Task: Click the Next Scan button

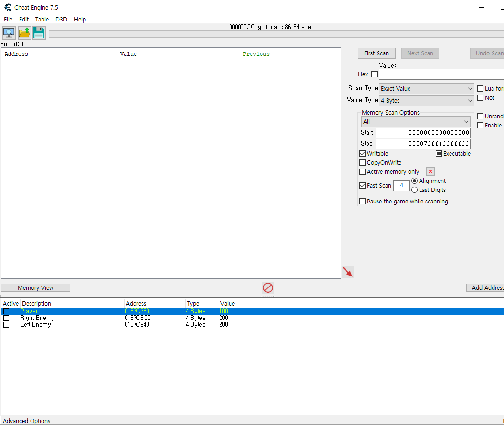Action: [x=420, y=53]
